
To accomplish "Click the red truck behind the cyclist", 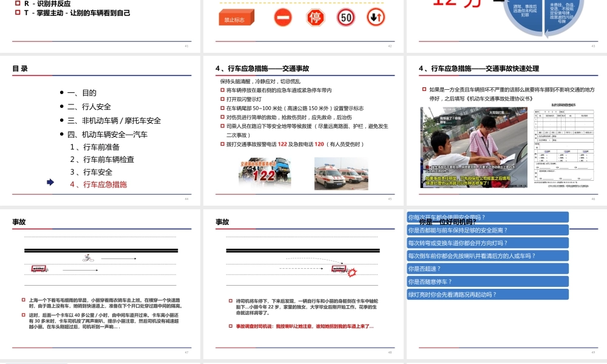I will click(x=39, y=269).
